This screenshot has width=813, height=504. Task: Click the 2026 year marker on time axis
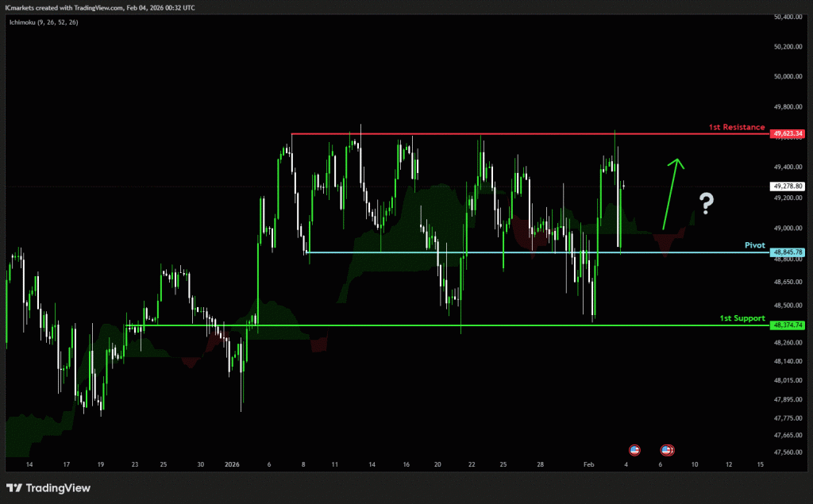tap(232, 464)
